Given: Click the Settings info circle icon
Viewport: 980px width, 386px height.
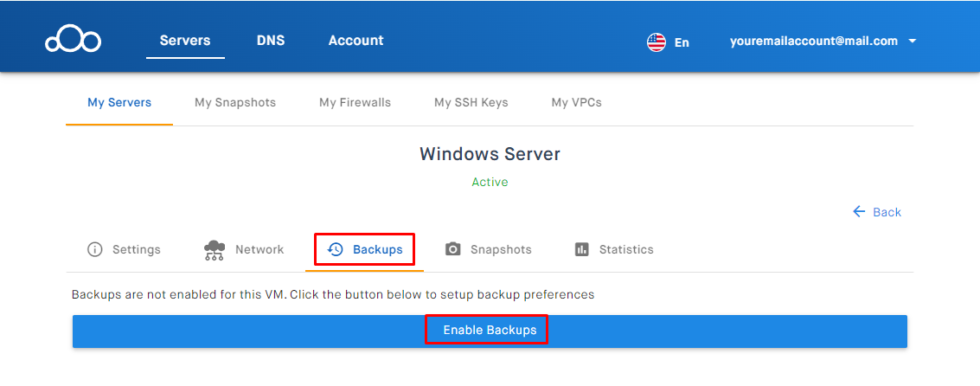Looking at the screenshot, I should 95,249.
